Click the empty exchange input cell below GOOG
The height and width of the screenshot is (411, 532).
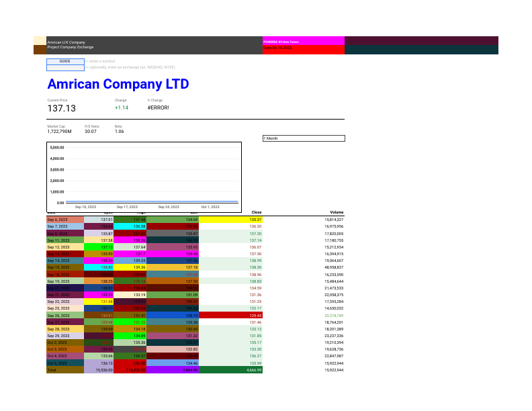65,68
